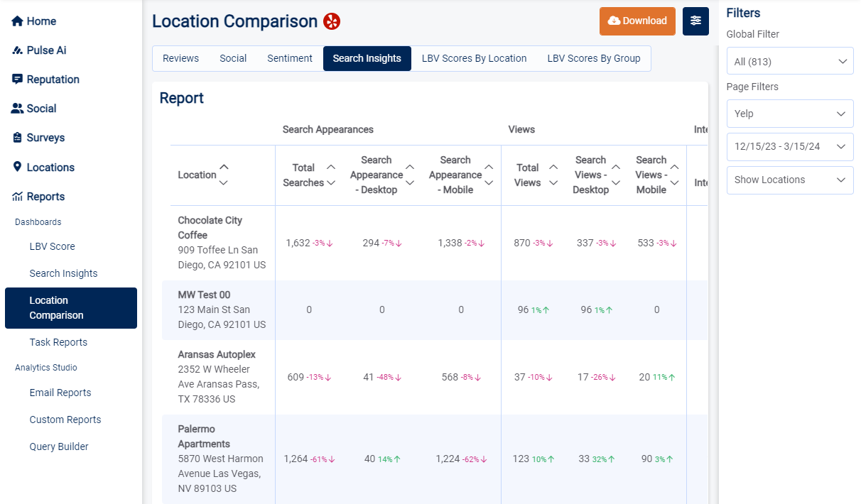
Task: Switch to the Sentiment tab
Action: pos(290,58)
